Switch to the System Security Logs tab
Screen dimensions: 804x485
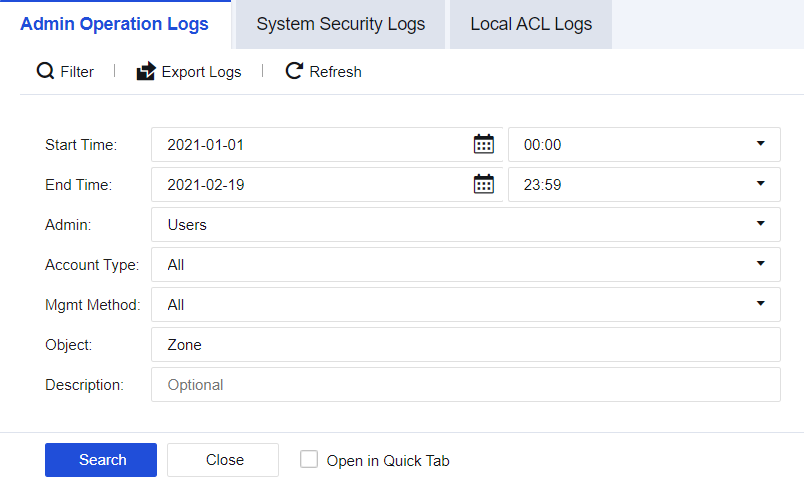coord(340,24)
